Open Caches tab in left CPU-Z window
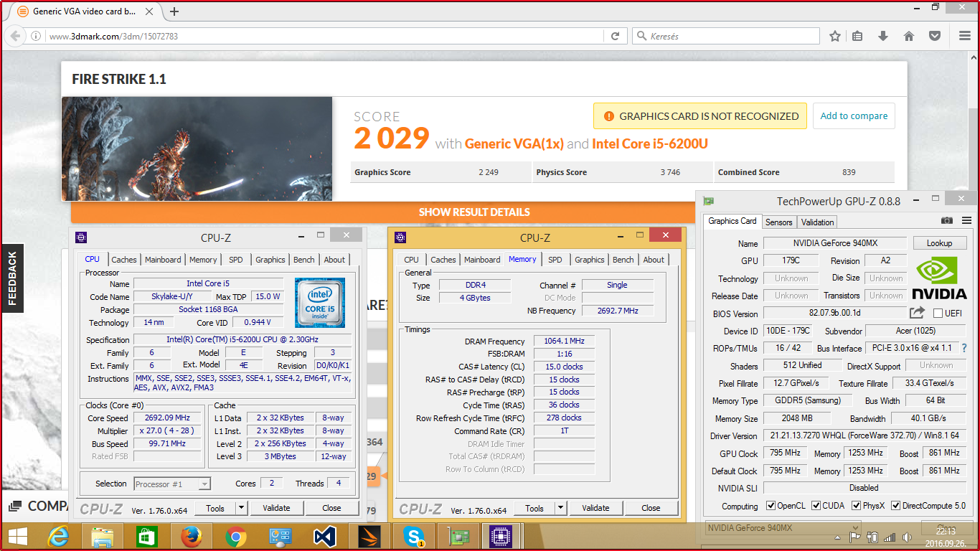The image size is (980, 551). [x=124, y=260]
